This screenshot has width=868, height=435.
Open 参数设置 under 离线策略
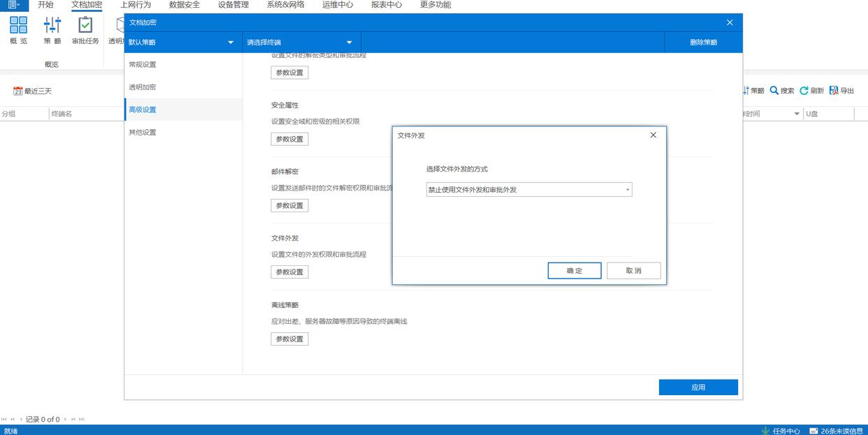pos(289,339)
